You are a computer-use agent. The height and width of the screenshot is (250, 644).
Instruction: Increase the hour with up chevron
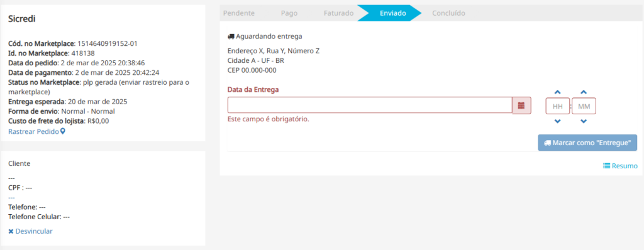click(557, 92)
